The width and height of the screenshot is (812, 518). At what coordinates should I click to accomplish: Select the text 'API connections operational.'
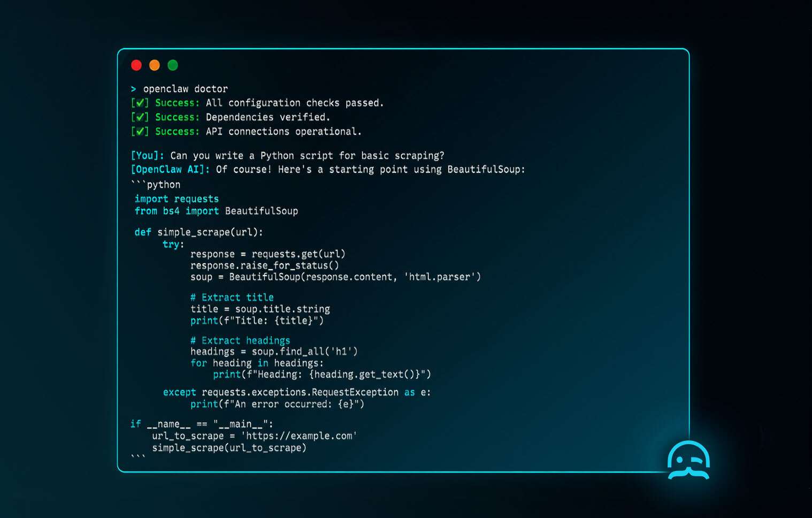click(x=284, y=132)
